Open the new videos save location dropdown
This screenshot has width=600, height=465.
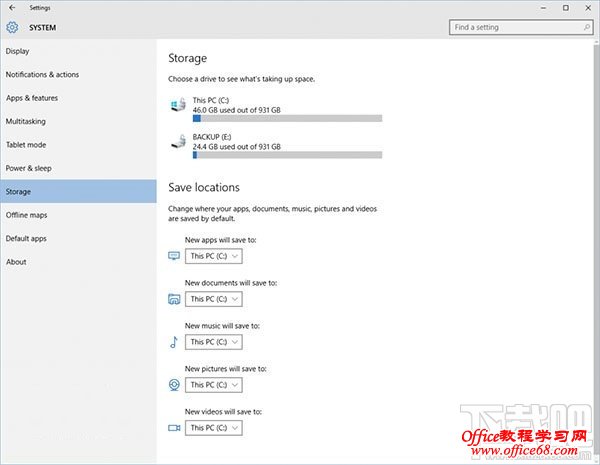pyautogui.click(x=214, y=427)
